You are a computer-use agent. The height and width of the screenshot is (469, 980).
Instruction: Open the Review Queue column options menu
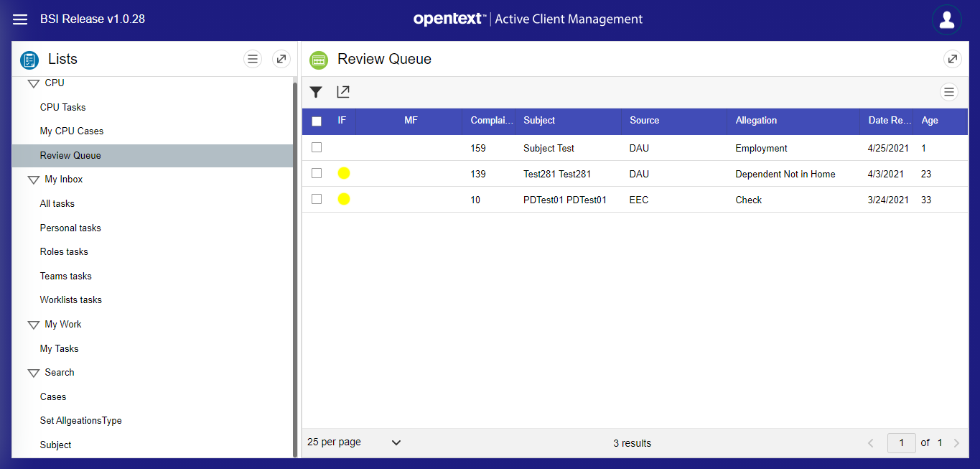click(x=949, y=92)
